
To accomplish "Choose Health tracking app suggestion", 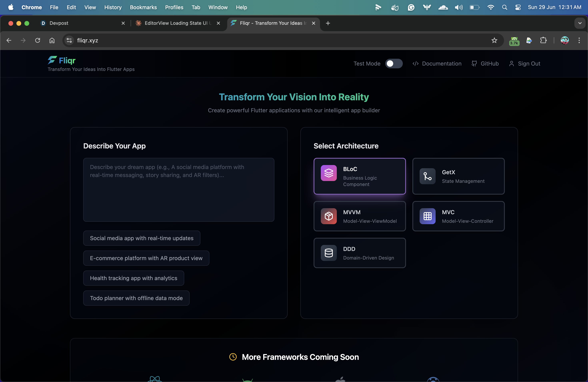I will 133,278.
